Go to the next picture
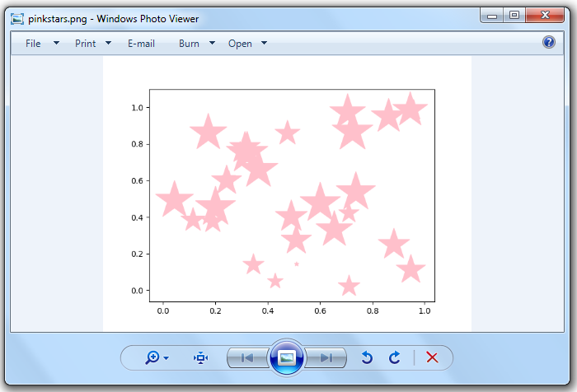The height and width of the screenshot is (392, 577). coord(326,357)
